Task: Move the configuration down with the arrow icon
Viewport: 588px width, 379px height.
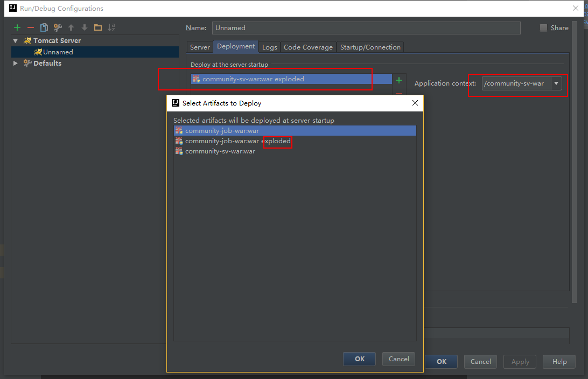Action: [x=85, y=28]
